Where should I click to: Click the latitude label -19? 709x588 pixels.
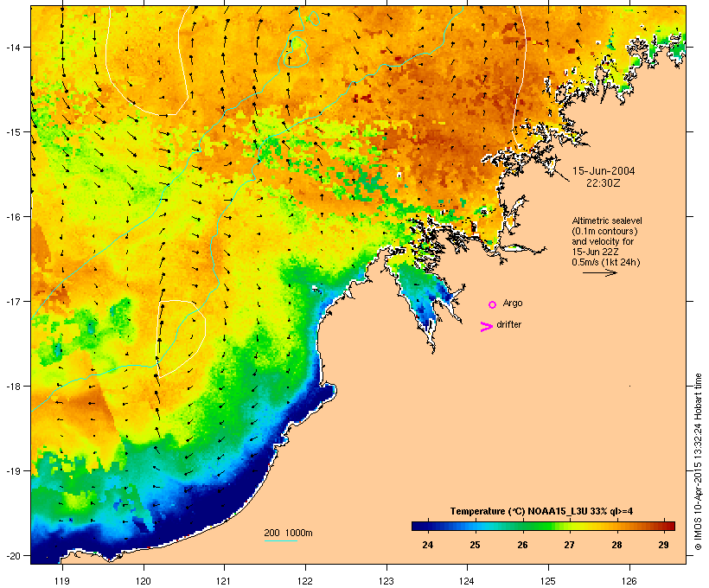pos(12,471)
